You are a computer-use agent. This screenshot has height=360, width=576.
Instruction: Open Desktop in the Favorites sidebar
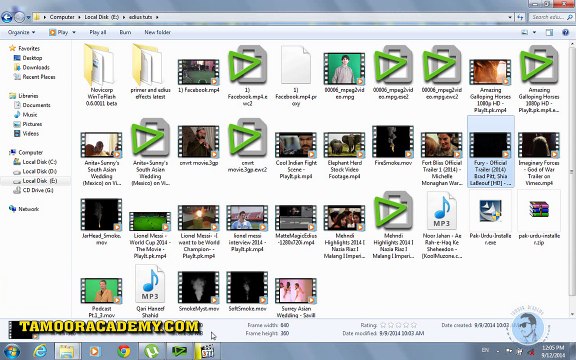point(28,58)
